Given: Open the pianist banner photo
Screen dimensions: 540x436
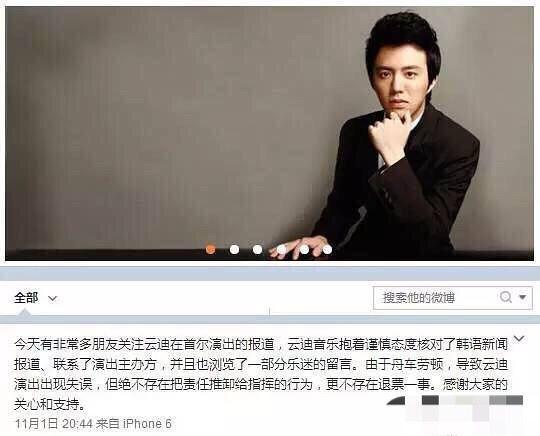Looking at the screenshot, I should click(x=269, y=133).
